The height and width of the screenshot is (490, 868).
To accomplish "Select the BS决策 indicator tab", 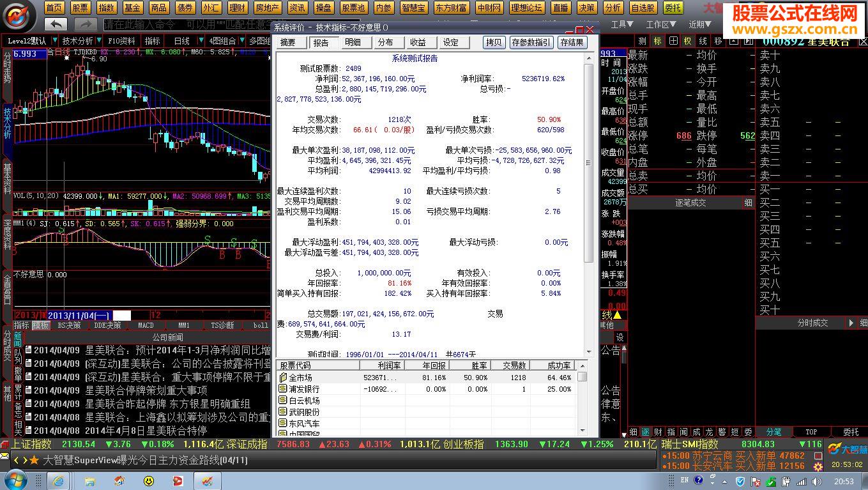I will tap(69, 325).
